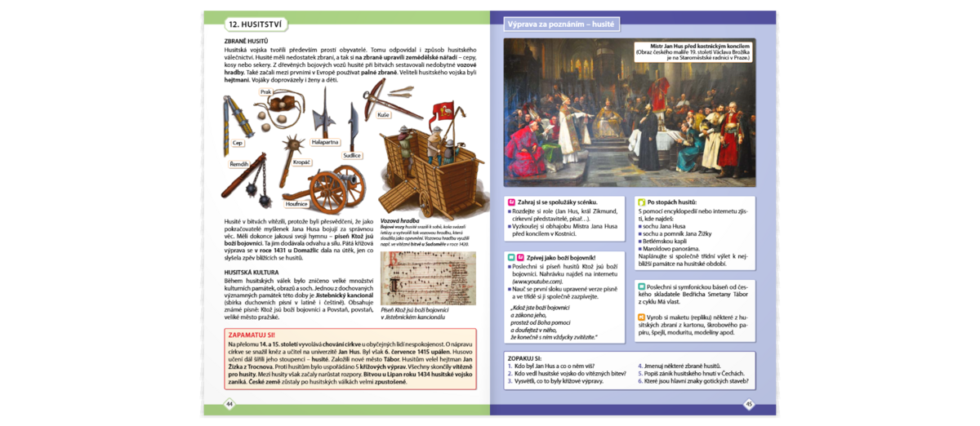Click the 'Houfnice' label
Screen dimensions: 980x426
(x=296, y=204)
